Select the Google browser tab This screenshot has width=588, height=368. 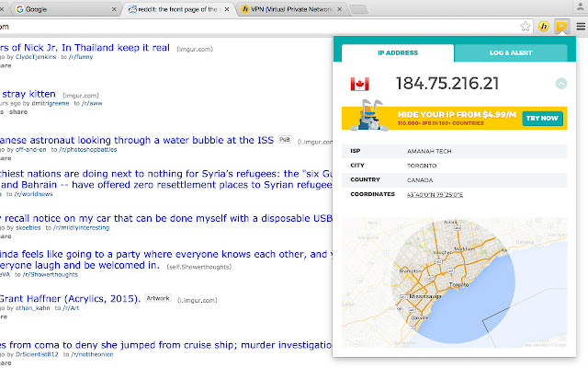click(63, 9)
